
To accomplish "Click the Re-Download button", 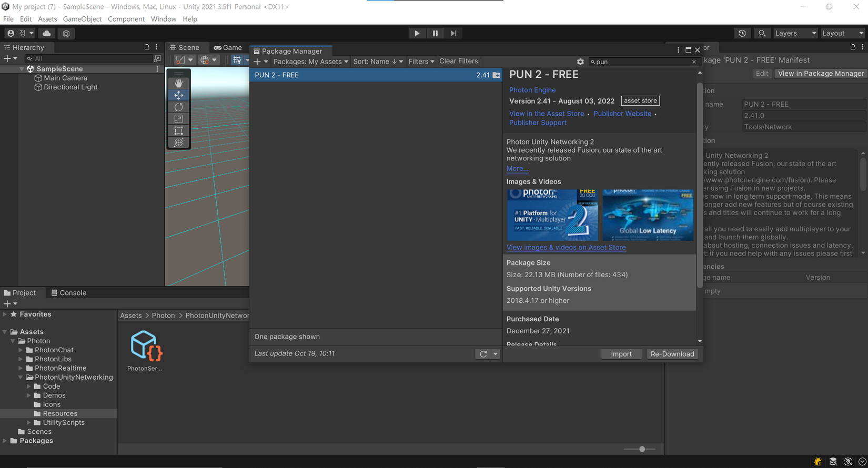I will (672, 354).
